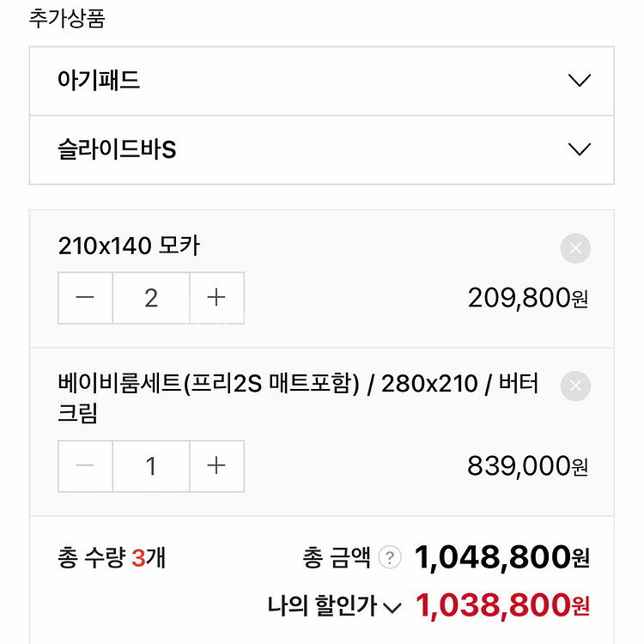Click the 209,800원 item price

click(528, 298)
